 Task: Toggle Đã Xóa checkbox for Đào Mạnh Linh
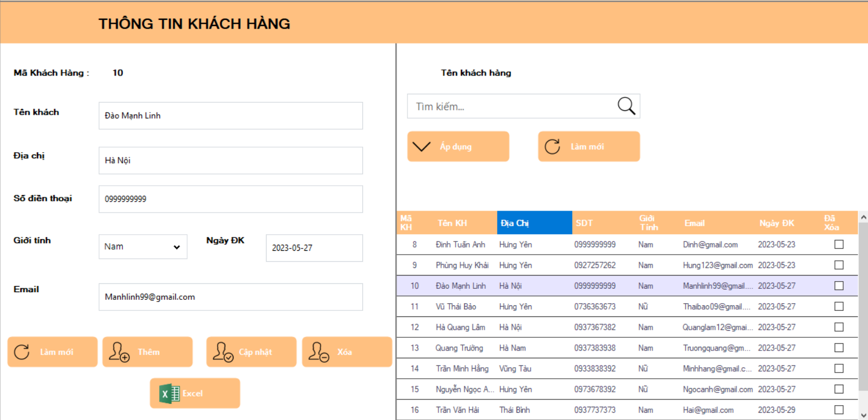[839, 286]
